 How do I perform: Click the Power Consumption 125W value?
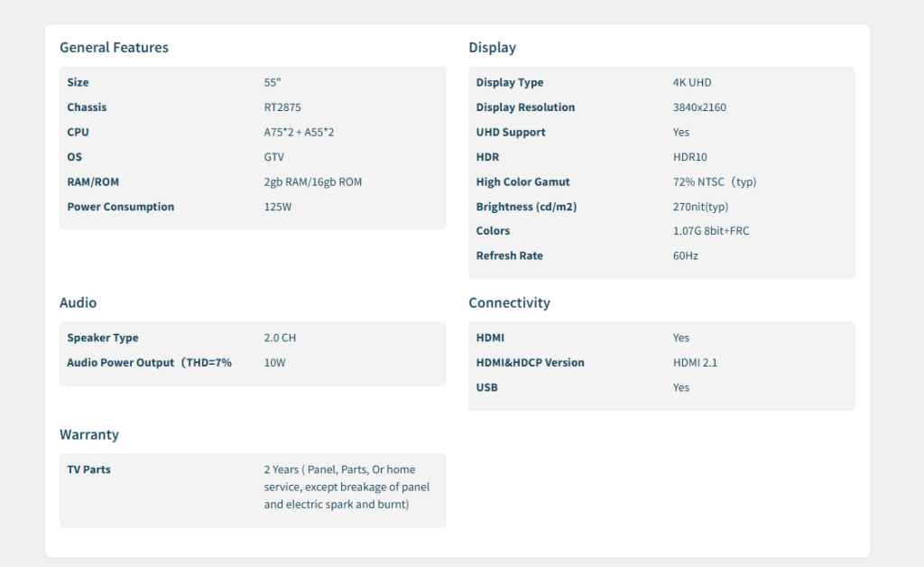coord(278,207)
